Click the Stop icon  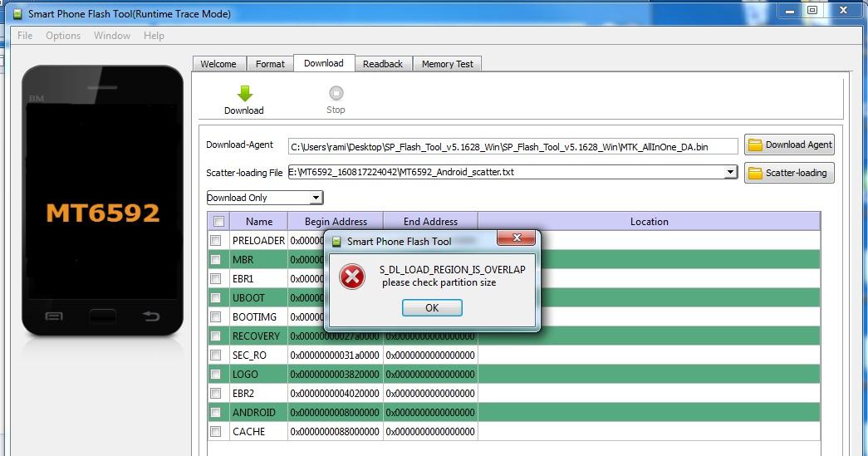[x=336, y=93]
